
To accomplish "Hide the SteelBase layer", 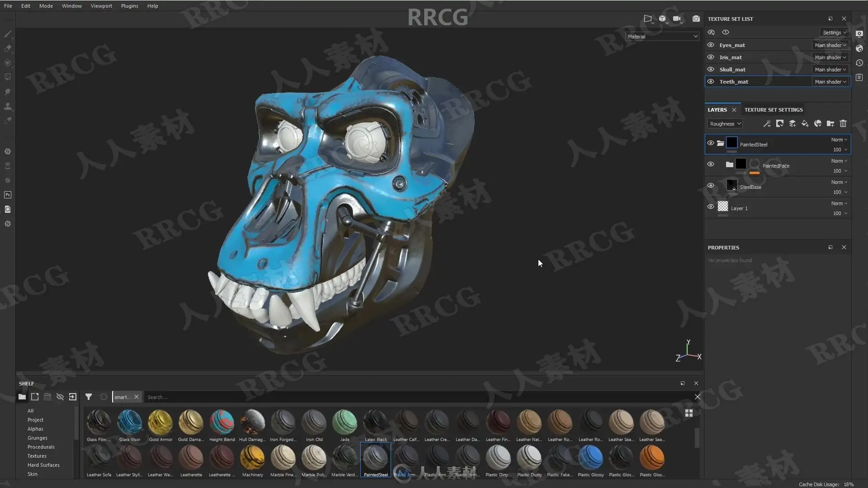I will (711, 186).
